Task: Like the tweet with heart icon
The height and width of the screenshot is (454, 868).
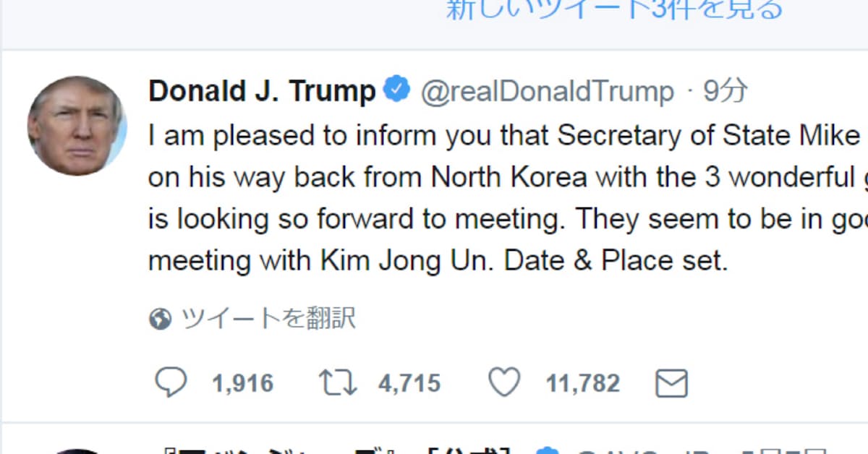Action: tap(504, 382)
